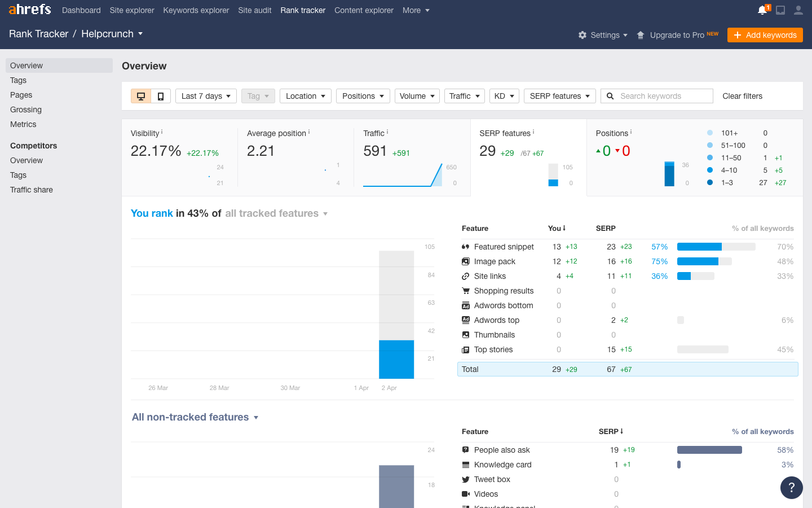Click the Average position info icon
This screenshot has height=508, width=812.
(x=309, y=132)
